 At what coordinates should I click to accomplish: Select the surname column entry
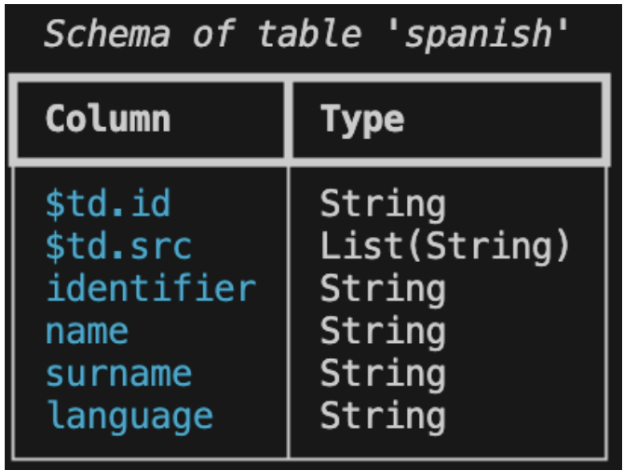(118, 373)
